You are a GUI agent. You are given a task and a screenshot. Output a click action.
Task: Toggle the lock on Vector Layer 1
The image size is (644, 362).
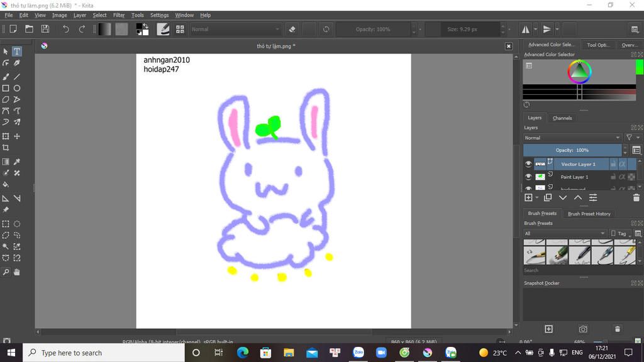pyautogui.click(x=613, y=164)
